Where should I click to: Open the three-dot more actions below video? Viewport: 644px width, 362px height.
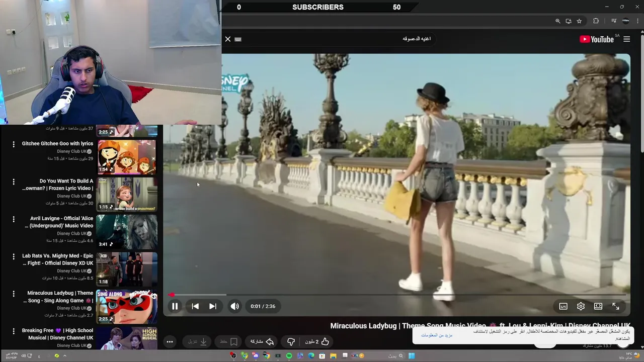pos(170,342)
